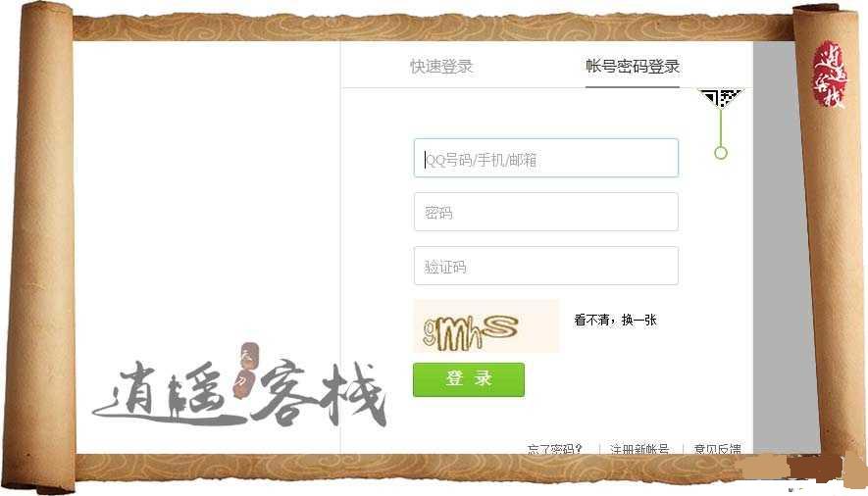
Task: Open the 意见反馈 feedback link
Action: tap(717, 448)
